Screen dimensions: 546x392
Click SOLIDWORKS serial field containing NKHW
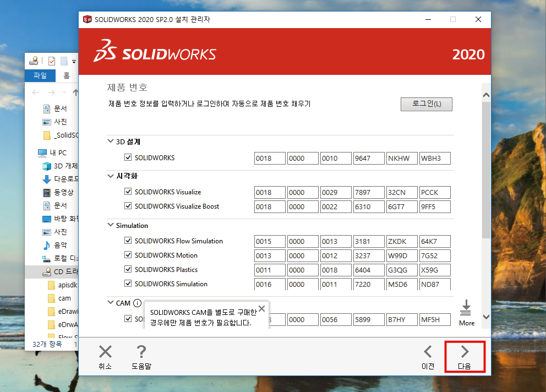(402, 158)
